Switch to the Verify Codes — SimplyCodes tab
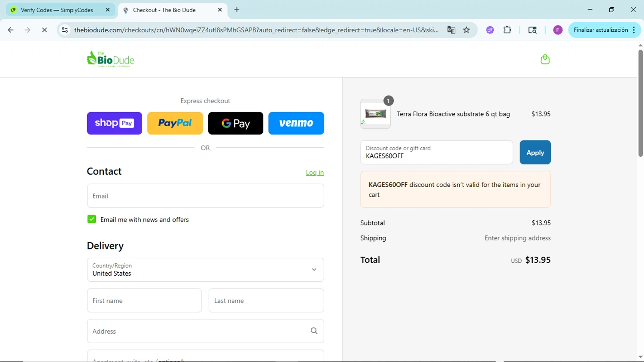The width and height of the screenshot is (644, 362). tap(61, 10)
